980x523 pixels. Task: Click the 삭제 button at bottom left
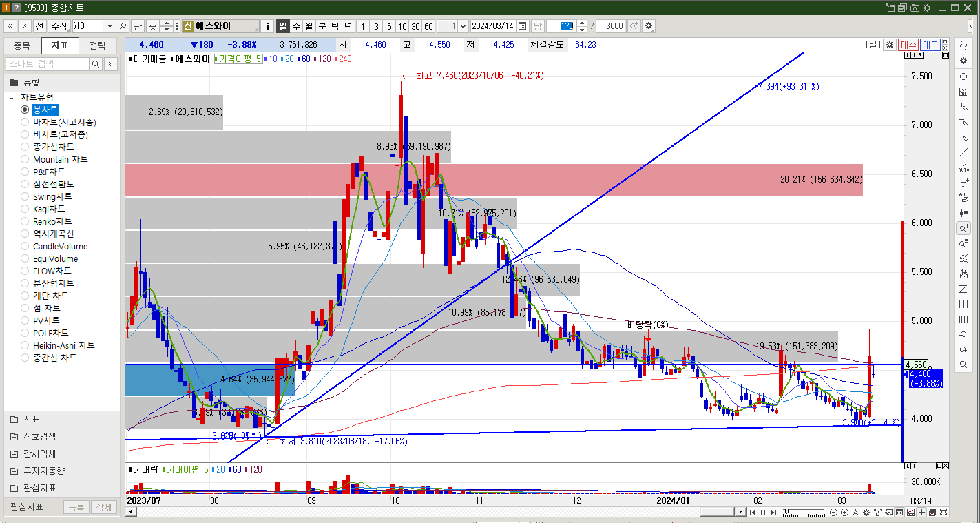(x=104, y=507)
